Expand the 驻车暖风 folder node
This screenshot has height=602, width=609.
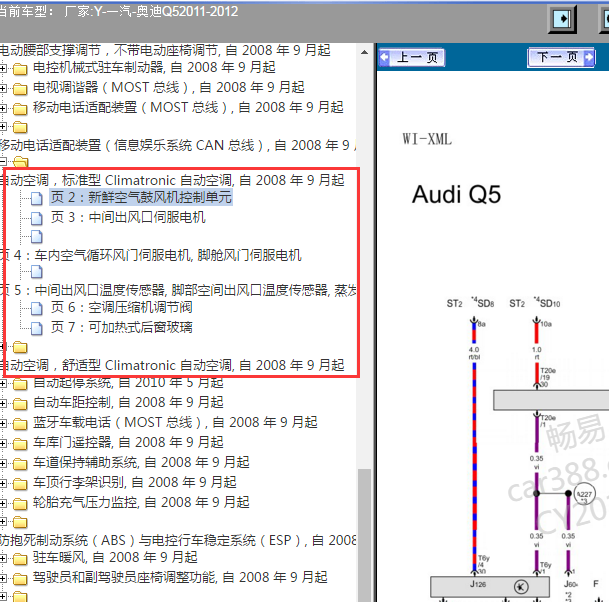[x=3, y=559]
